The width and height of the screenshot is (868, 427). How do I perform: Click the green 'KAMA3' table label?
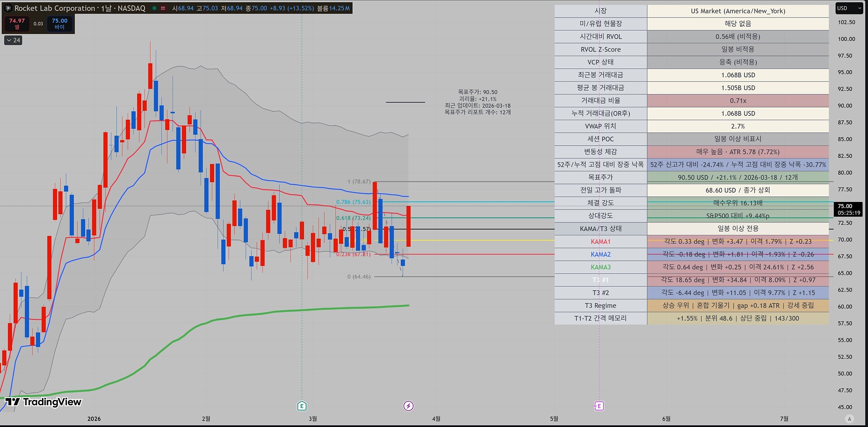pyautogui.click(x=600, y=267)
